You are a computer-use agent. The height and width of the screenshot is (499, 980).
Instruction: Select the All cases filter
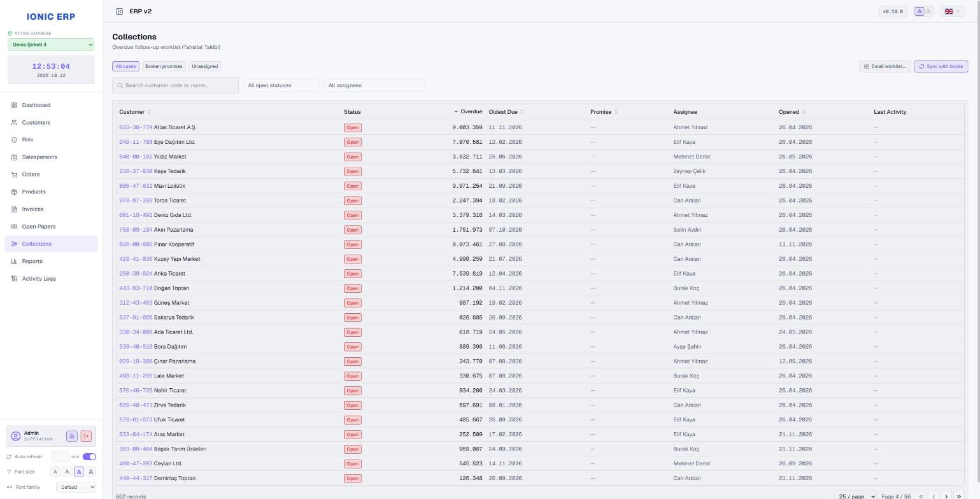[x=125, y=66]
